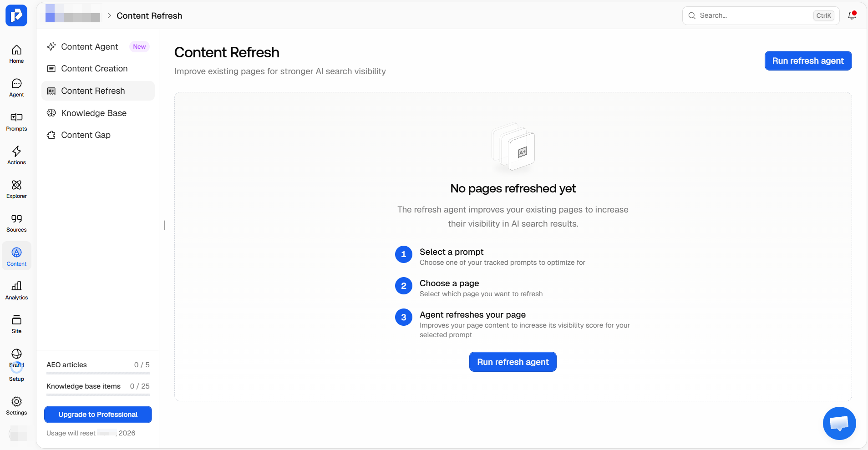The height and width of the screenshot is (450, 868).
Task: Click the Content Refresh breadcrumb text
Action: pyautogui.click(x=149, y=15)
